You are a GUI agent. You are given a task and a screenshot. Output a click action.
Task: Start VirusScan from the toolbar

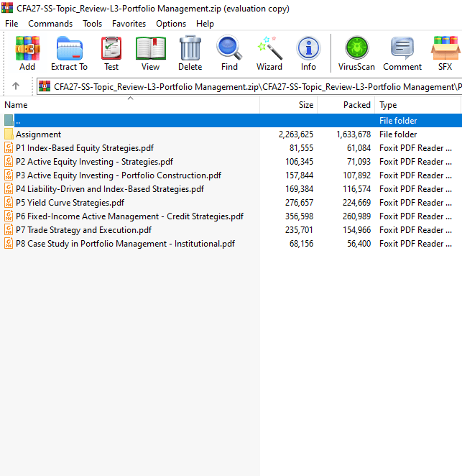click(356, 53)
